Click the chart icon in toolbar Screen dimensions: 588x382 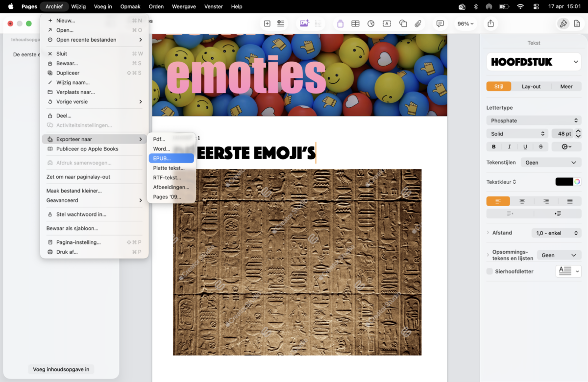click(371, 24)
